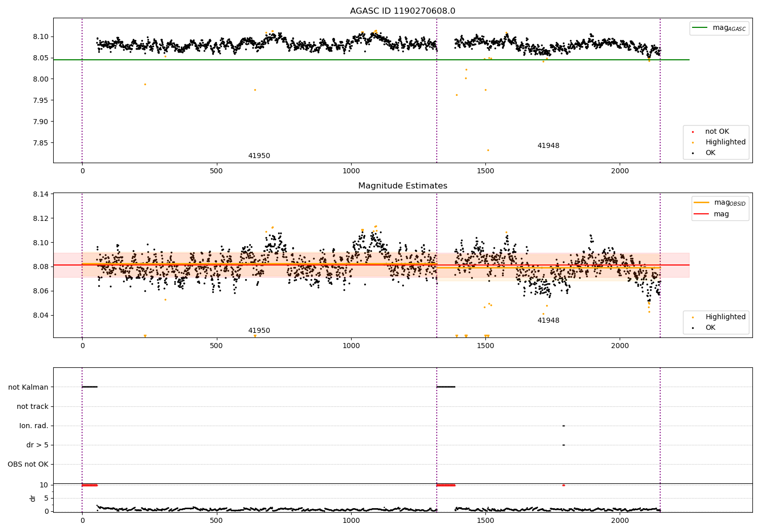Click the 'Ion. rad.' axis label
The width and height of the screenshot is (760, 532).
(34, 426)
